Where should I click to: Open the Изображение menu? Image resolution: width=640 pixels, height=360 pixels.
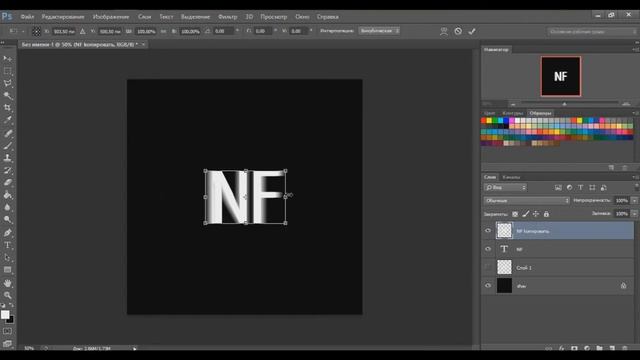click(x=111, y=17)
